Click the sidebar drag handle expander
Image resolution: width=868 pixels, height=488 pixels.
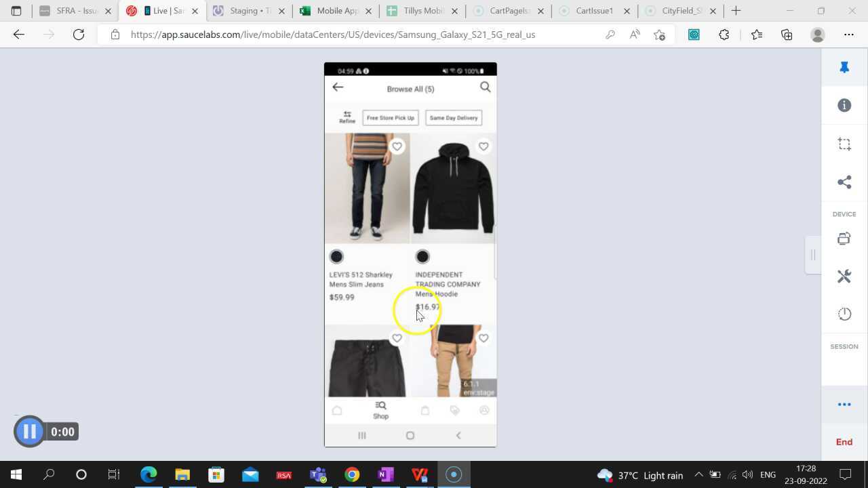pyautogui.click(x=812, y=255)
